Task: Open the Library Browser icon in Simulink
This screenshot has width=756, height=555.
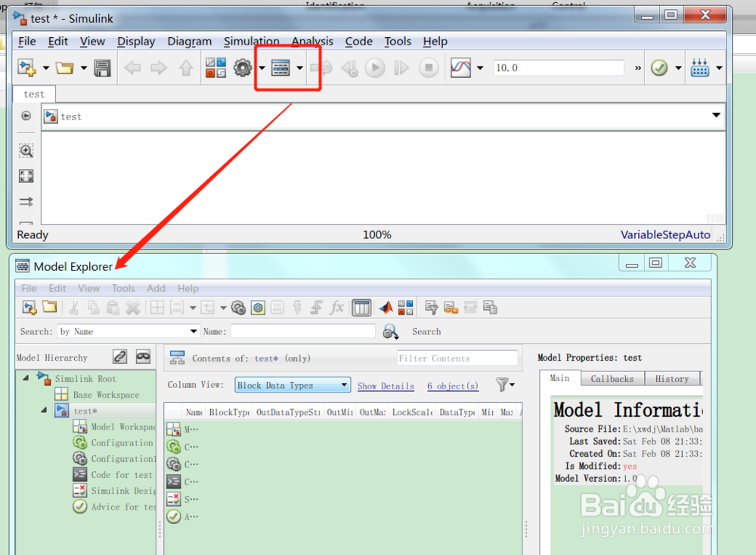Action: tap(215, 68)
